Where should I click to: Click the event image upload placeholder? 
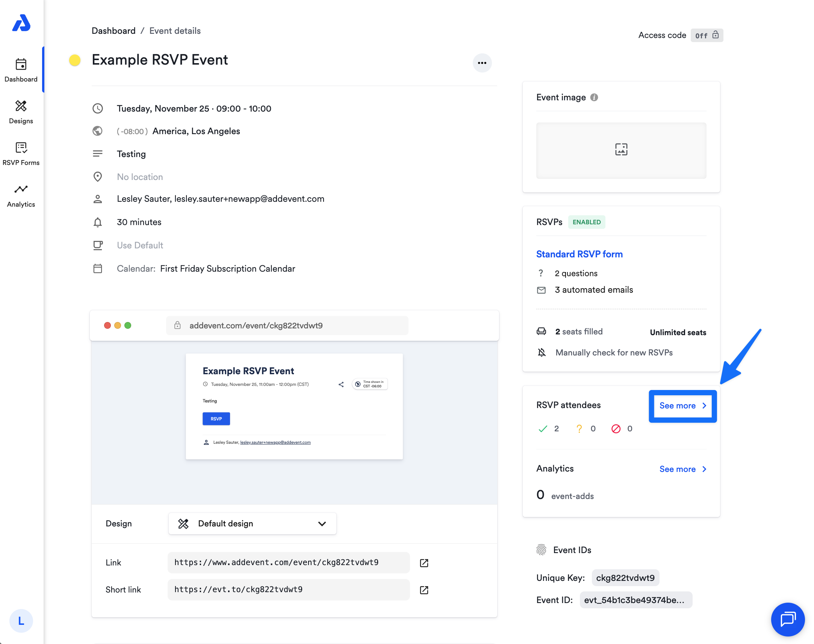(x=620, y=150)
